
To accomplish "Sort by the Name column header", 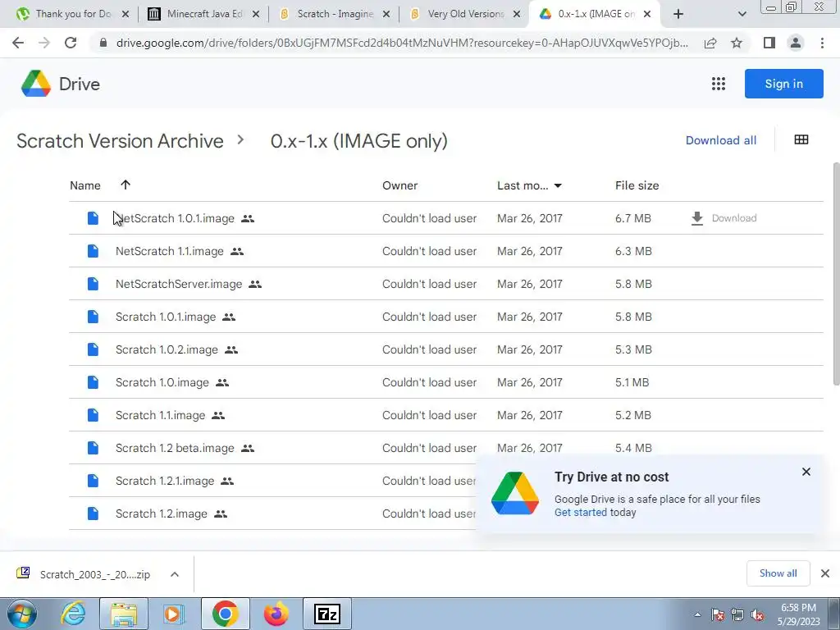I will [x=85, y=185].
